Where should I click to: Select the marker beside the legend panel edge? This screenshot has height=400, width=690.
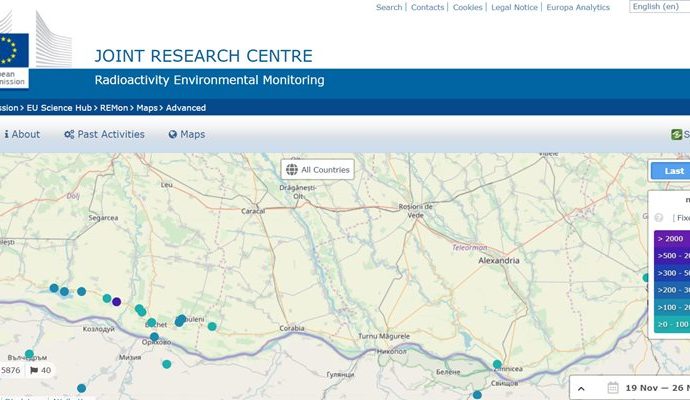click(x=646, y=278)
